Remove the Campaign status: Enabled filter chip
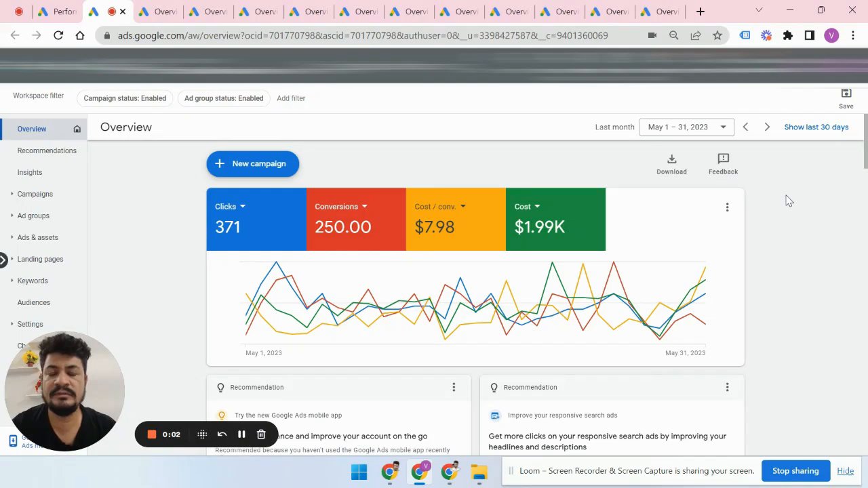868x488 pixels. [125, 98]
